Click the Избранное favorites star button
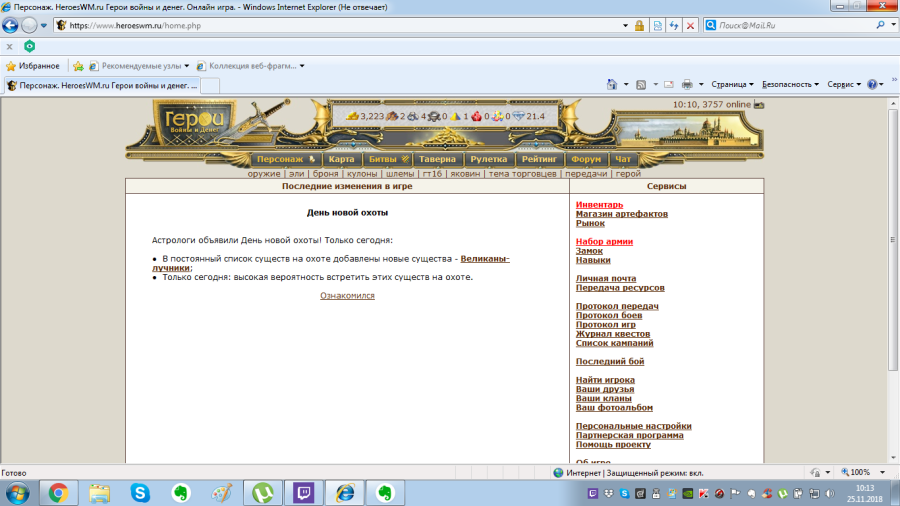The image size is (900, 506). (x=32, y=66)
